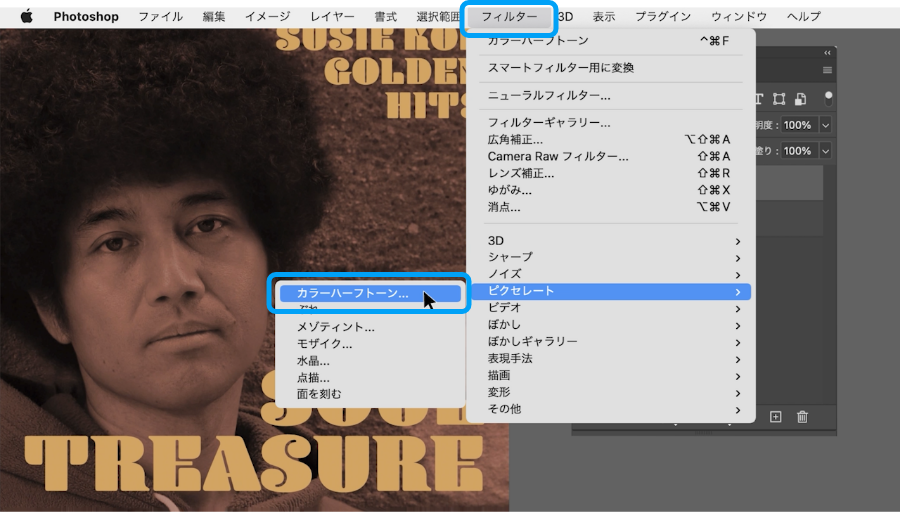Choose スマートフィルター用に変換

[x=611, y=68]
